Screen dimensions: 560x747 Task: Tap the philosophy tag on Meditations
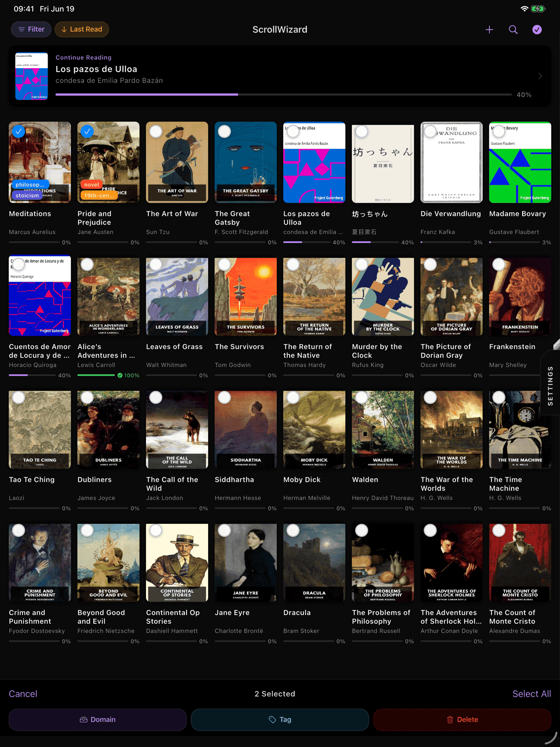pos(30,184)
